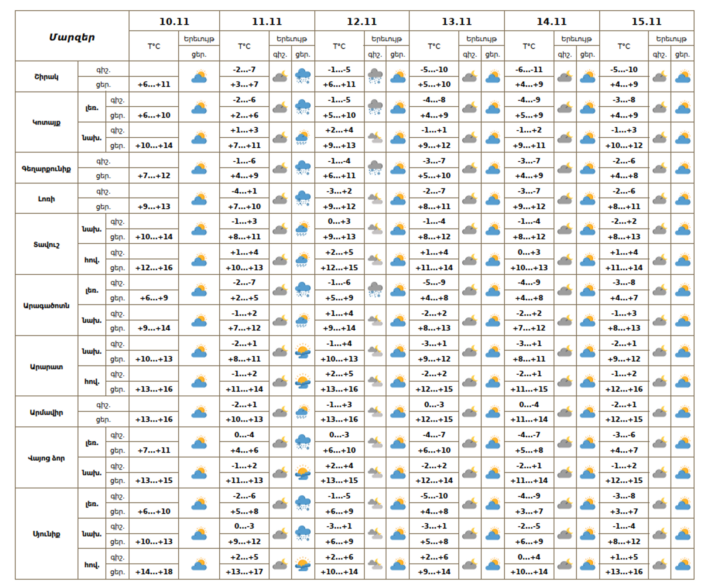
Task: Click Aragatsotn mountains 10.11 temperature +6...+9
Action: click(154, 298)
